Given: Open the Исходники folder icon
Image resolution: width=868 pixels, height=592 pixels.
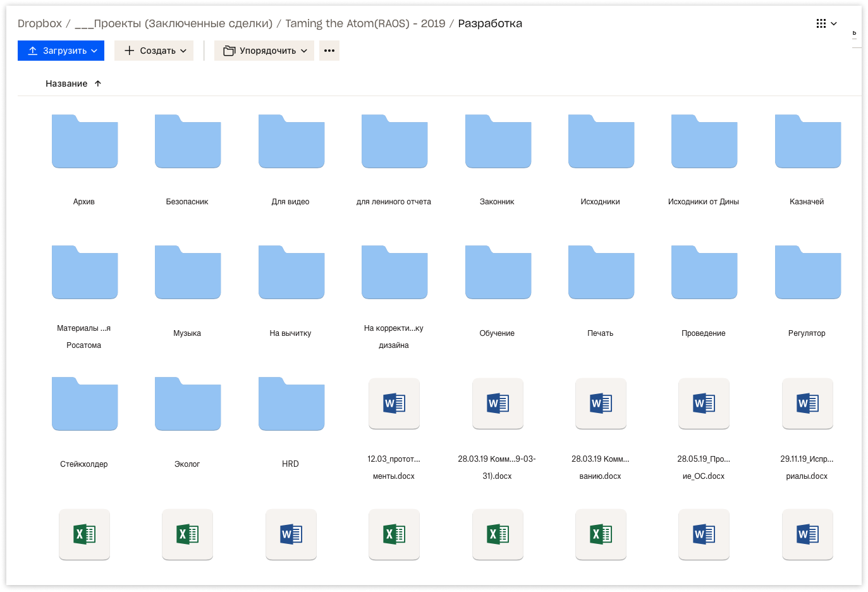Looking at the screenshot, I should [601, 141].
